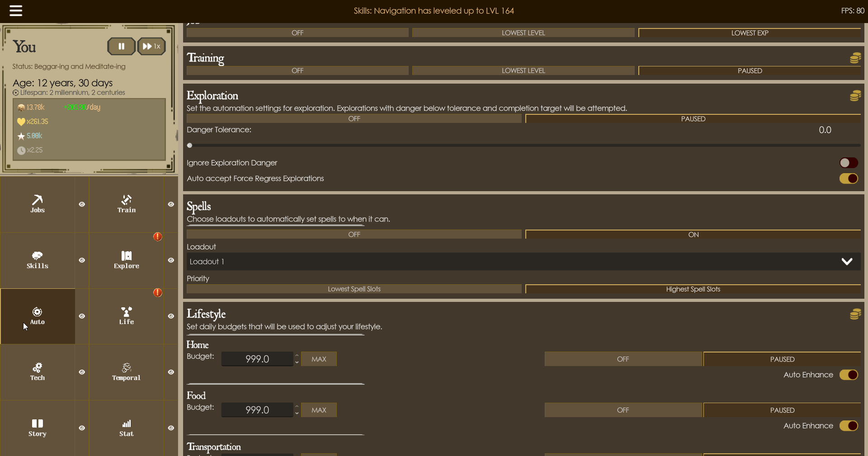This screenshot has height=456, width=868.
Task: Disable Auto accept Force Regress Explorations
Action: tap(849, 179)
